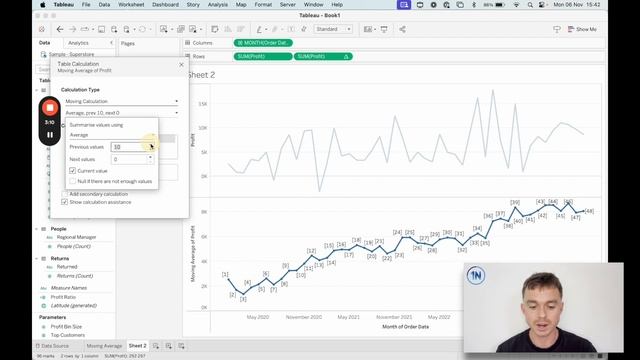The width and height of the screenshot is (640, 360).
Task: Click the Previous values input field
Action: coord(129,147)
